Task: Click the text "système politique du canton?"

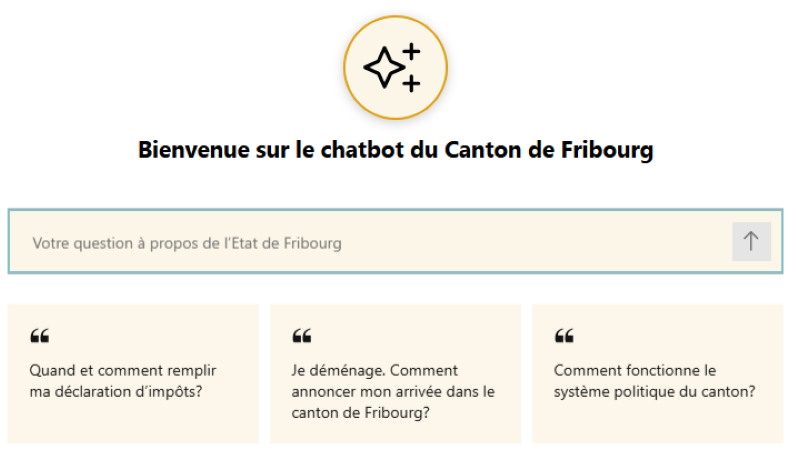Action: point(654,392)
